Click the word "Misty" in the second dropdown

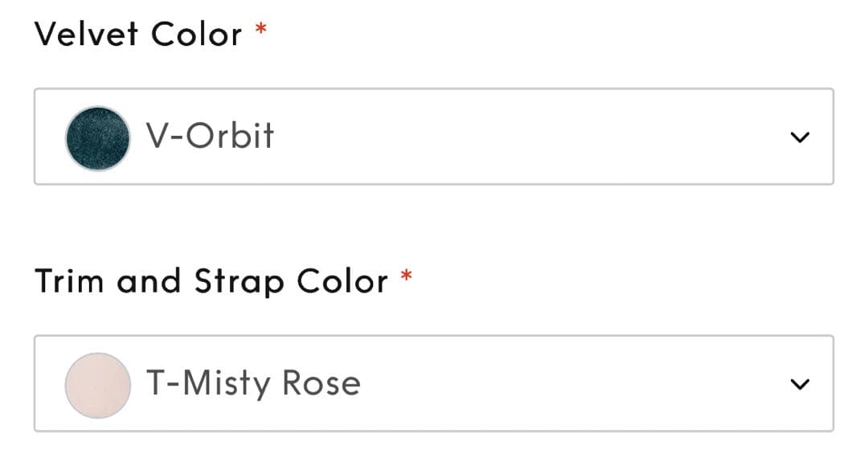[x=226, y=383]
